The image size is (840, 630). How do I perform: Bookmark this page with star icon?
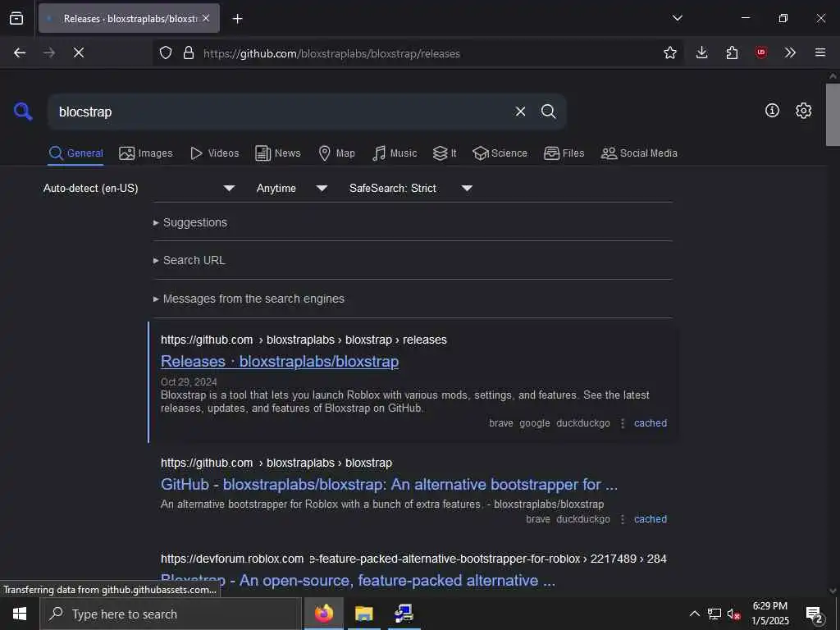(x=669, y=52)
